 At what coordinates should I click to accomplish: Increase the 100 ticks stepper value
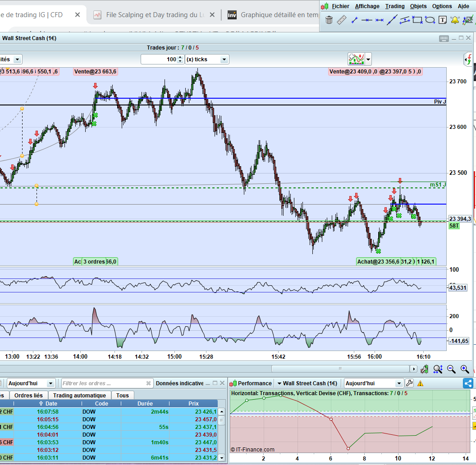point(180,57)
